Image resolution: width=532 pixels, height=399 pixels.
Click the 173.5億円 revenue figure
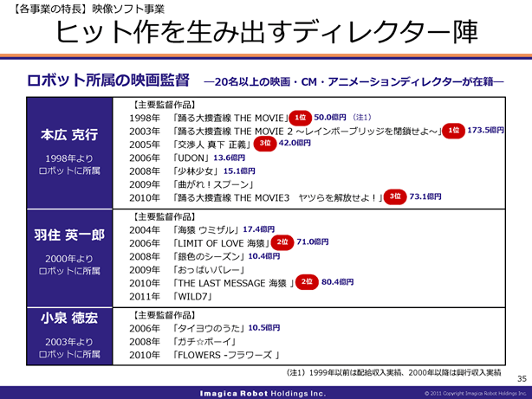485,130
